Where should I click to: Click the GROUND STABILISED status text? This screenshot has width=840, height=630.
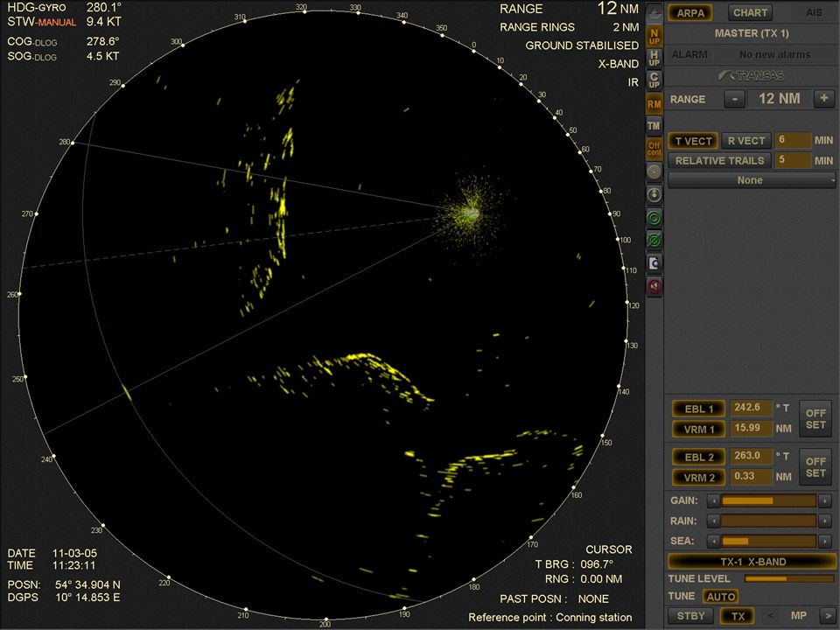click(582, 45)
